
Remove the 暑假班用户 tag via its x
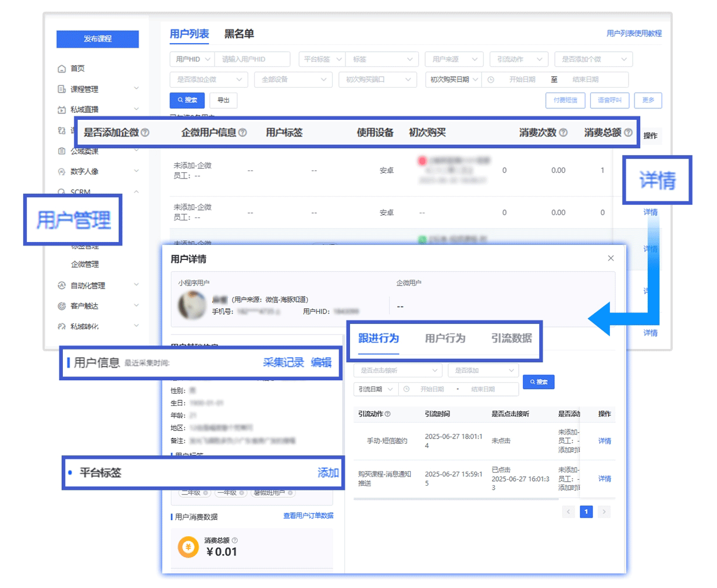(x=290, y=493)
